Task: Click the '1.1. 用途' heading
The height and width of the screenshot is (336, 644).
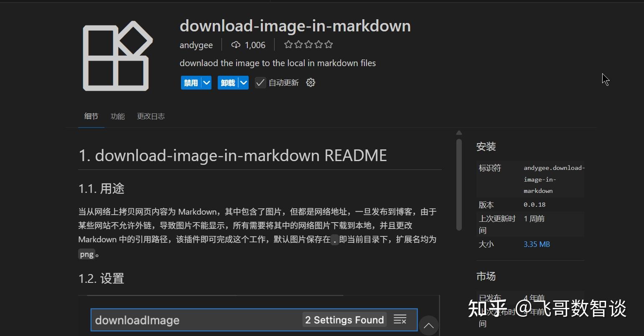Action: [x=102, y=188]
